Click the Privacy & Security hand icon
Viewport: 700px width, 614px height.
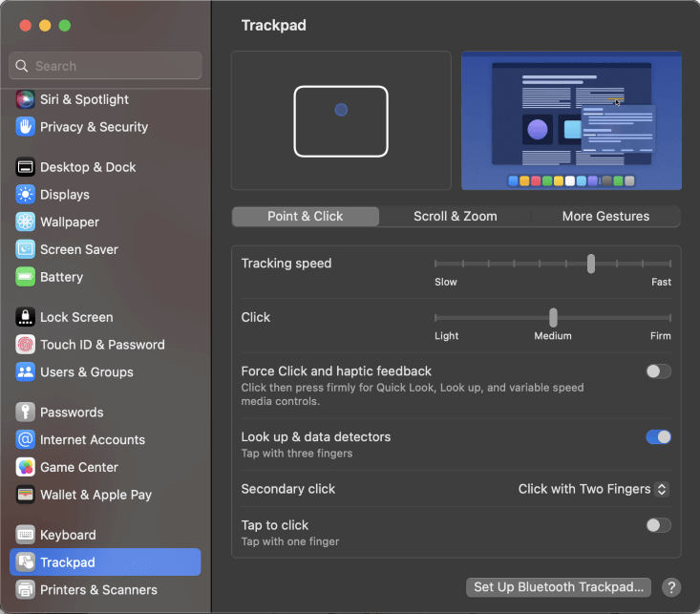click(x=26, y=127)
